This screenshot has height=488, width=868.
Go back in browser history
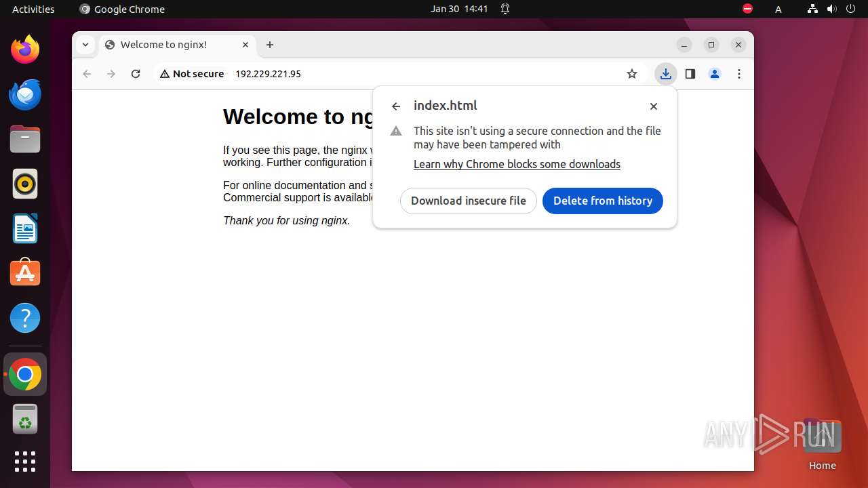tap(87, 74)
